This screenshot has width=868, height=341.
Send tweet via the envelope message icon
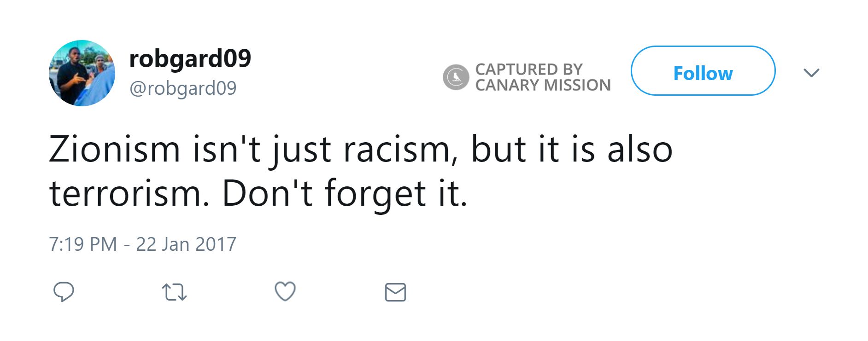(x=395, y=292)
